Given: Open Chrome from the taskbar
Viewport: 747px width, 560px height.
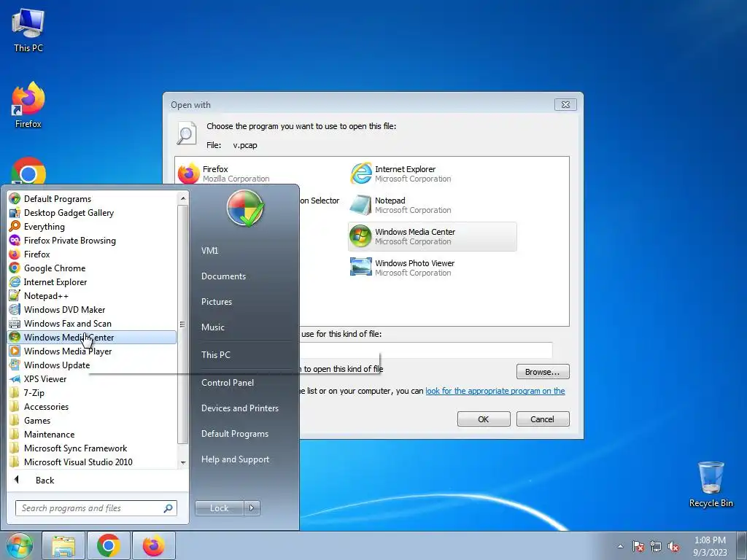Looking at the screenshot, I should pos(109,545).
